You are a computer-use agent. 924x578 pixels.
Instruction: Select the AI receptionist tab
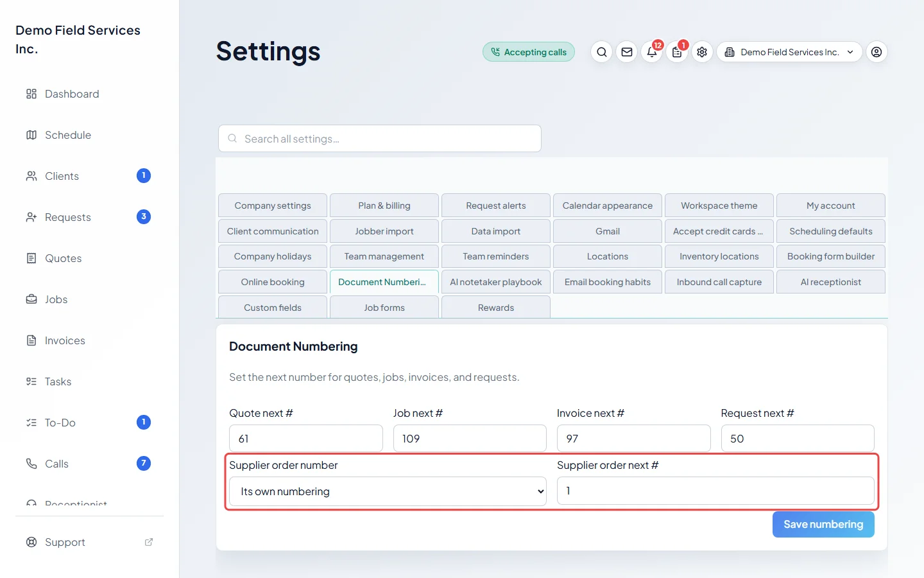coord(831,282)
